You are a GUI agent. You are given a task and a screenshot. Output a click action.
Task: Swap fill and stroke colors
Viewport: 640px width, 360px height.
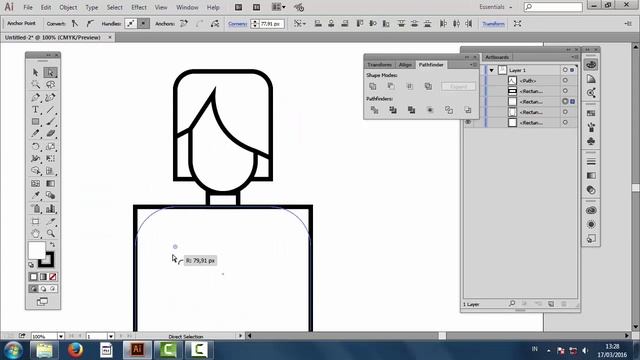coord(52,245)
